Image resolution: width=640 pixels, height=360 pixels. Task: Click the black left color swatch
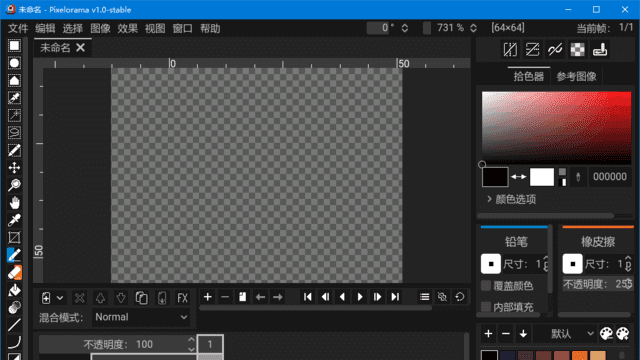(495, 177)
